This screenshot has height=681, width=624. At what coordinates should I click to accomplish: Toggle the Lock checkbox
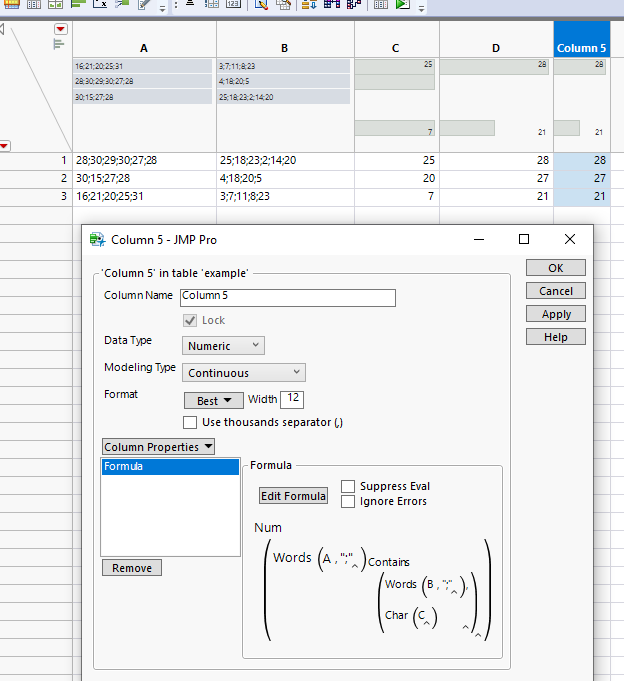coord(190,321)
